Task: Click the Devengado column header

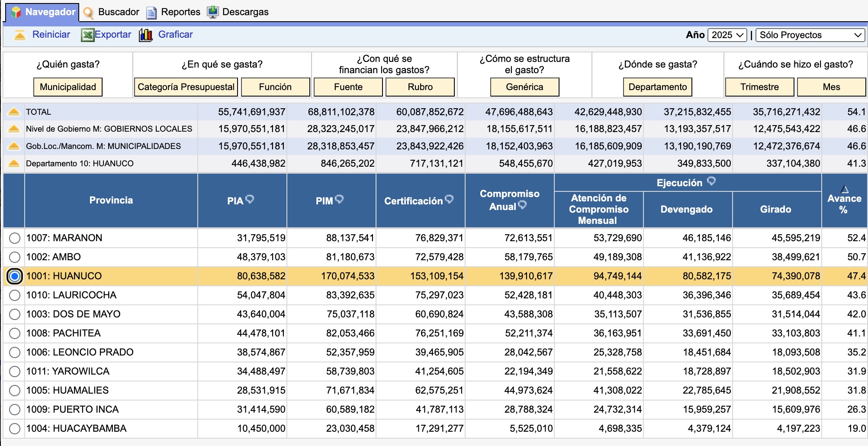Action: [x=686, y=210]
